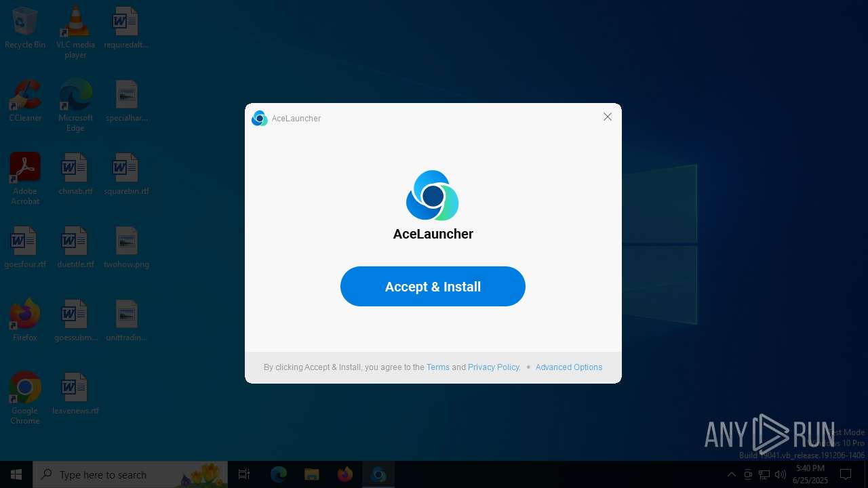Viewport: 868px width, 488px height.
Task: Click the AceLauncher taskbar icon
Action: coord(378,474)
